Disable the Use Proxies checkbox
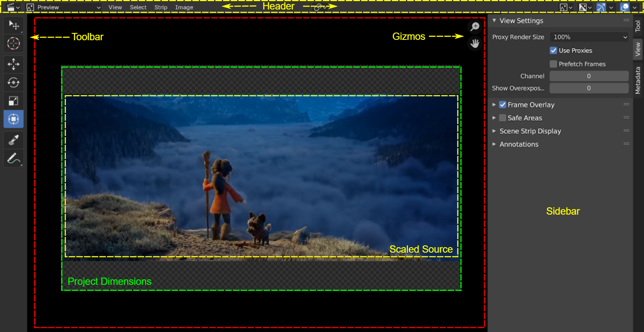This screenshot has width=644, height=332. [x=553, y=50]
